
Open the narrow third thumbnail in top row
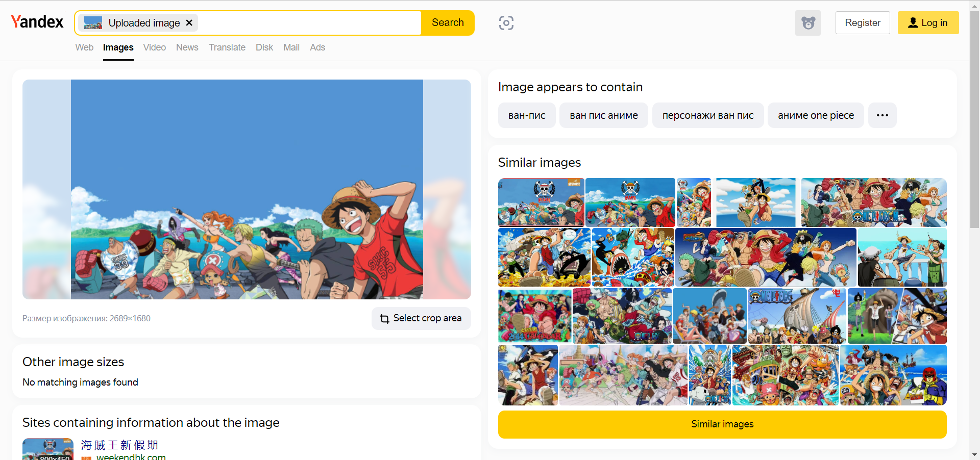click(694, 202)
